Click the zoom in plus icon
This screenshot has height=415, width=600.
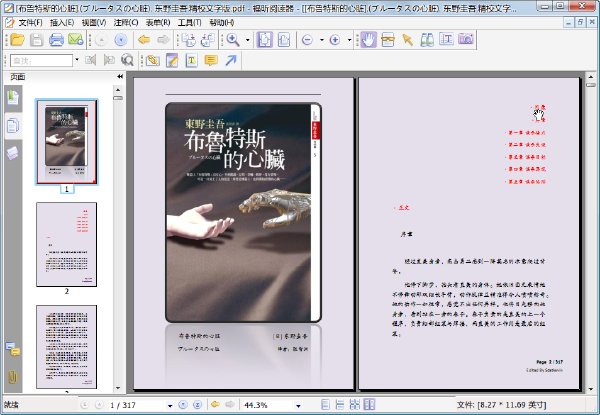[335, 40]
